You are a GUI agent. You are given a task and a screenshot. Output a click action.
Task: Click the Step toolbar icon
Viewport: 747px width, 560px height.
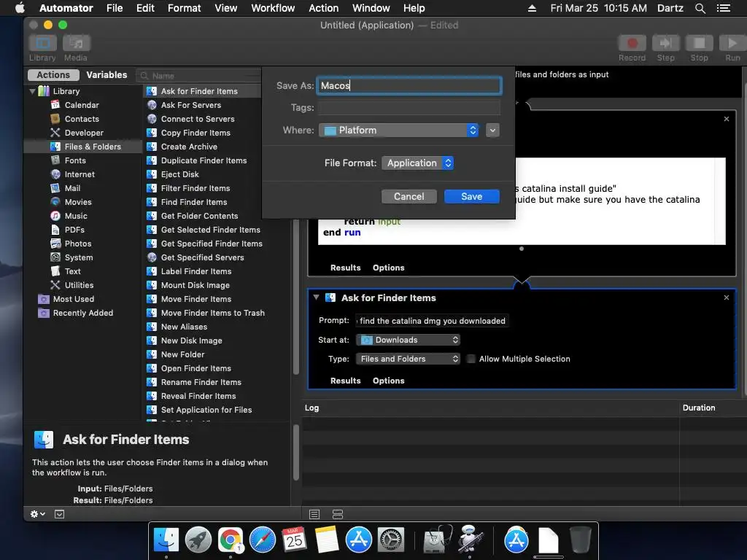pyautogui.click(x=665, y=43)
